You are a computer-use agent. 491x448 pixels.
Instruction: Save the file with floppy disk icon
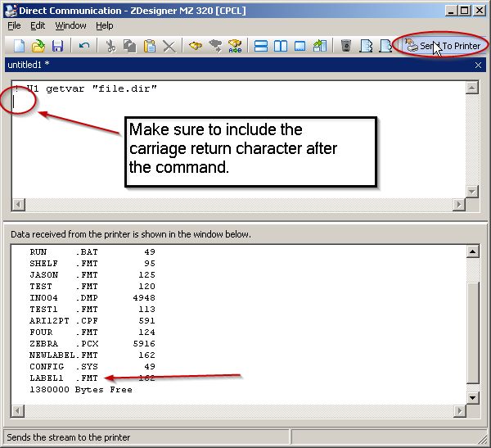pos(57,46)
